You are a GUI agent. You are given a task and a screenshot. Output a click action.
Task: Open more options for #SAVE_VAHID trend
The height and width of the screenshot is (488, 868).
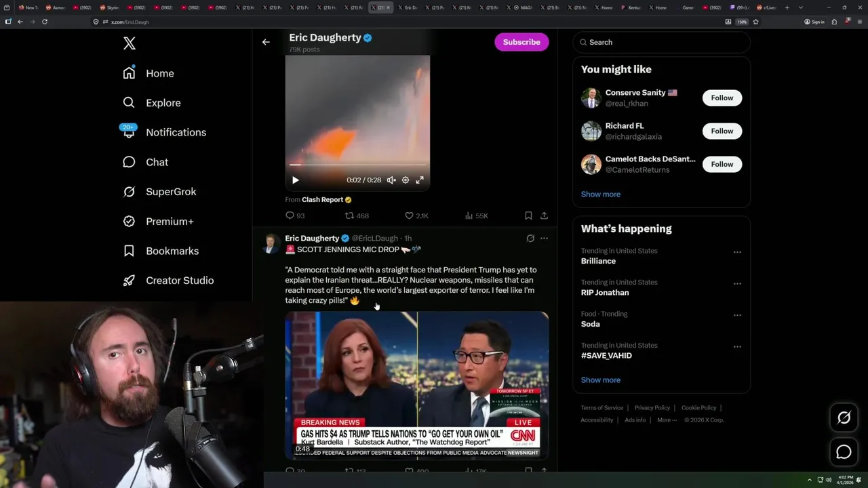point(737,347)
